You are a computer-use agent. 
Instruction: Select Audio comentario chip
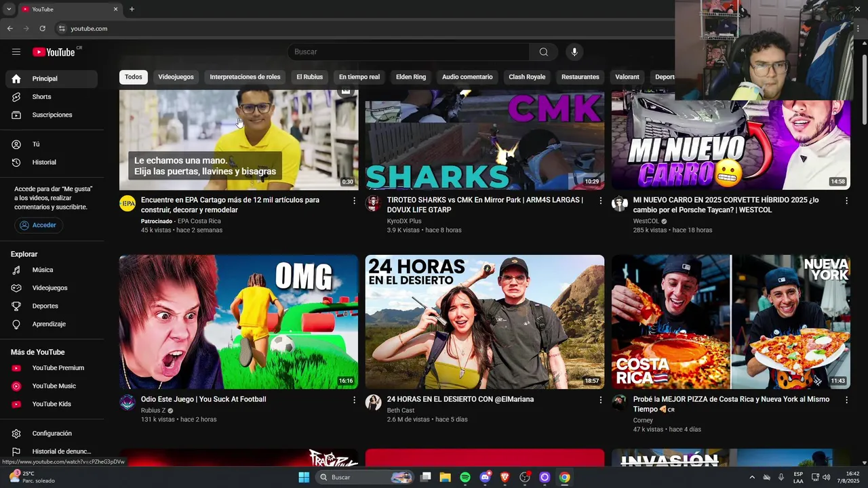click(467, 77)
